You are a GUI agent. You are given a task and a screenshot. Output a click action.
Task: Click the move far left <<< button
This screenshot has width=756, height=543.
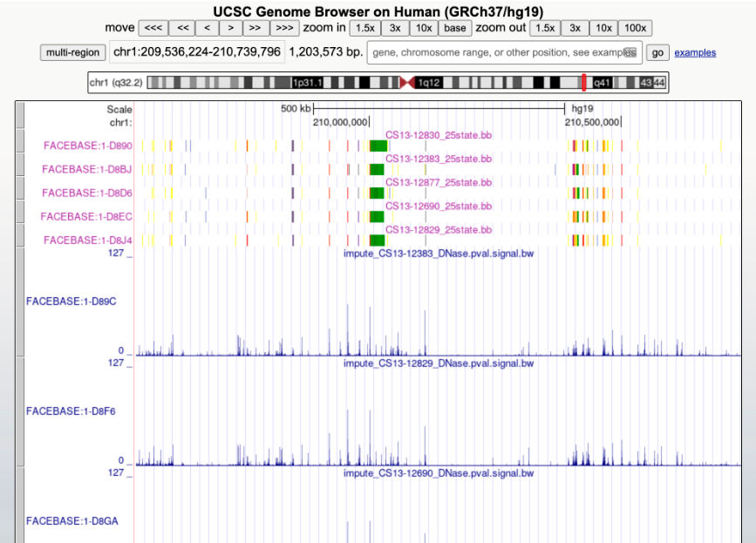tap(153, 28)
